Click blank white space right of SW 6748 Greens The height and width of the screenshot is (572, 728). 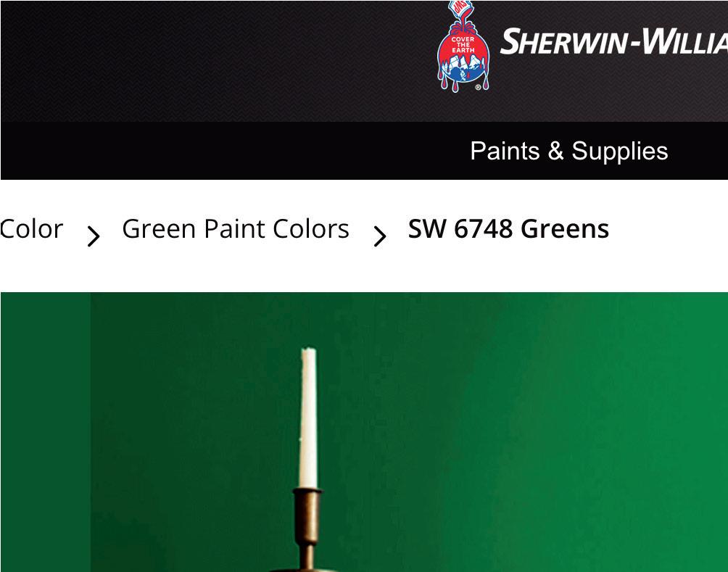pos(669,228)
